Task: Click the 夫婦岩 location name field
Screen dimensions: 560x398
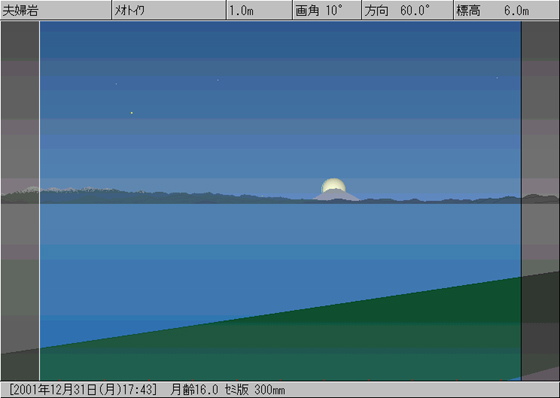Action: [x=56, y=10]
